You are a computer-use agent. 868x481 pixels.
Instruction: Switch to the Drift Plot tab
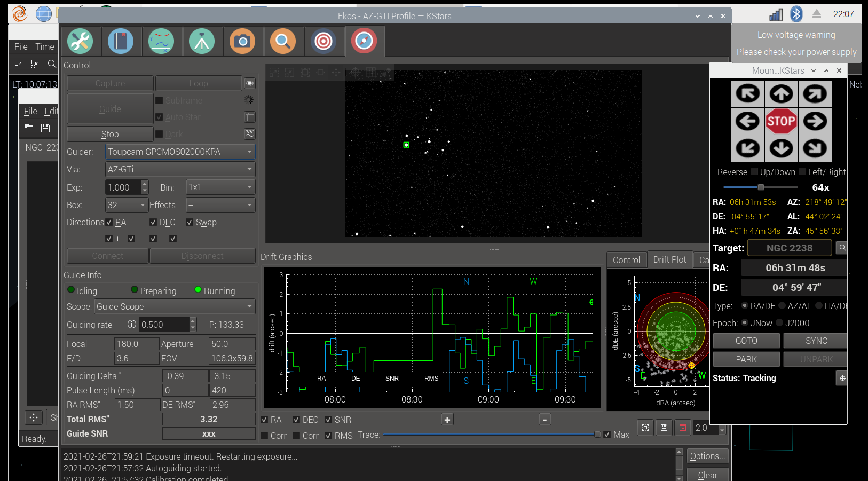tap(670, 259)
